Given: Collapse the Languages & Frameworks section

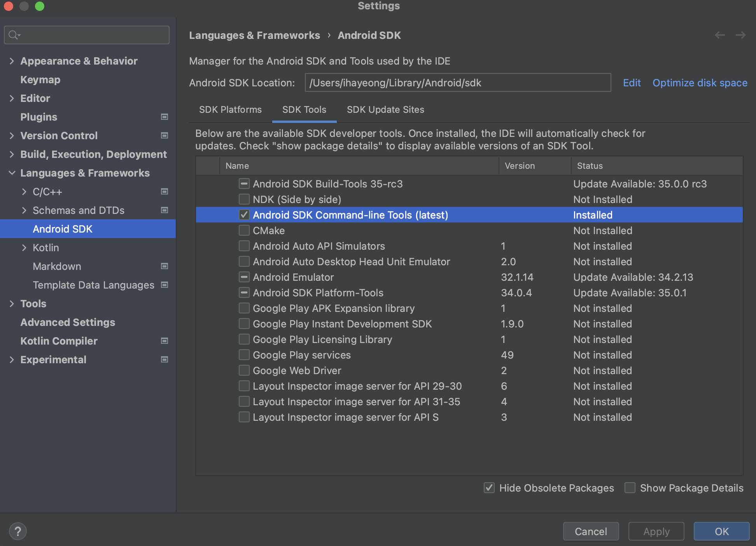Looking at the screenshot, I should (12, 173).
